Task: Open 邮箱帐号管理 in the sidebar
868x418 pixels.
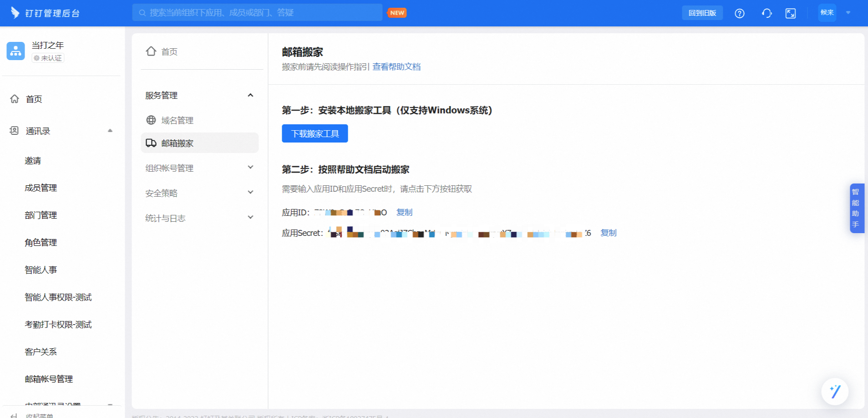Action: pyautogui.click(x=49, y=379)
